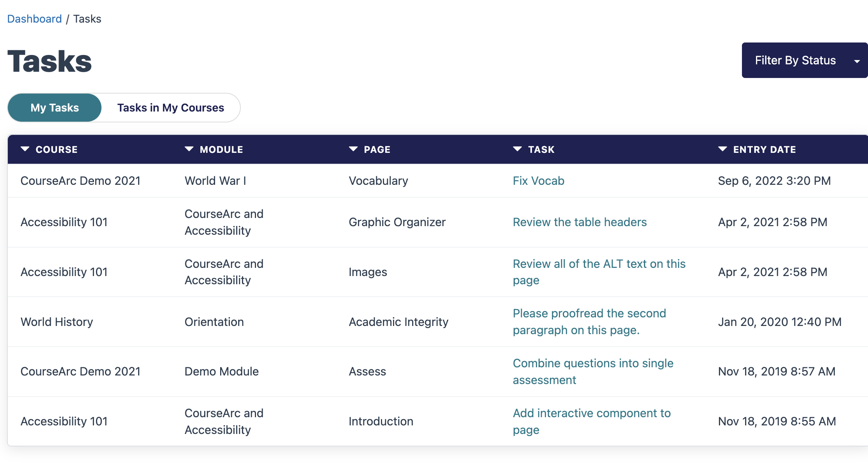Screen dimensions: 868x471
Task: Open the Review the table headers task
Action: click(580, 222)
